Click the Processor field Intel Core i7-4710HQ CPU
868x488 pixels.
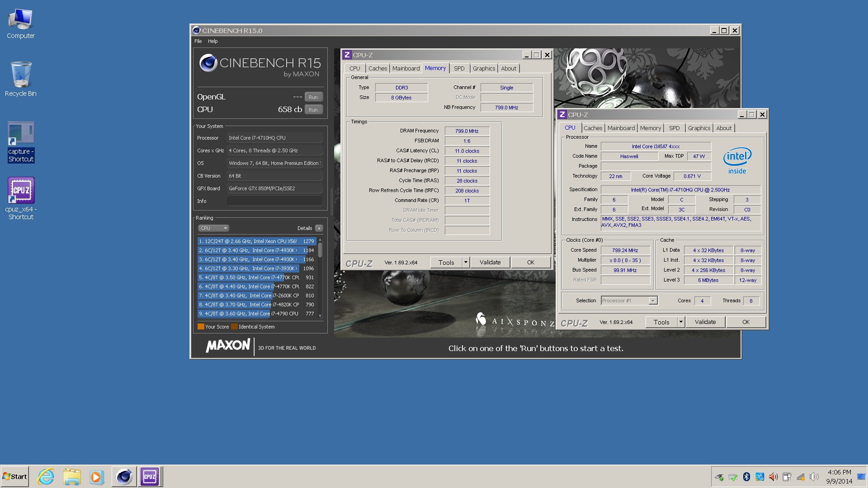(275, 138)
